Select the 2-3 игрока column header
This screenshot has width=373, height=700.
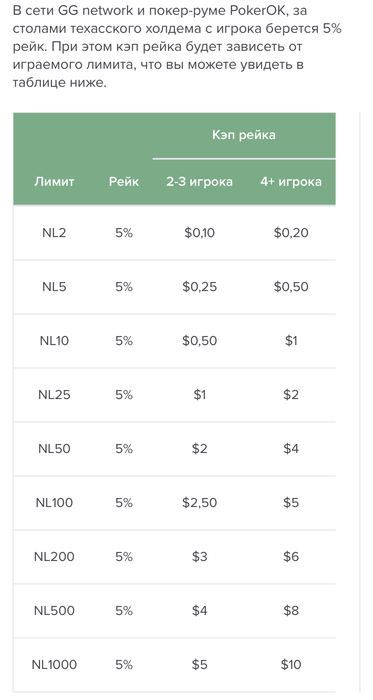pos(199,182)
